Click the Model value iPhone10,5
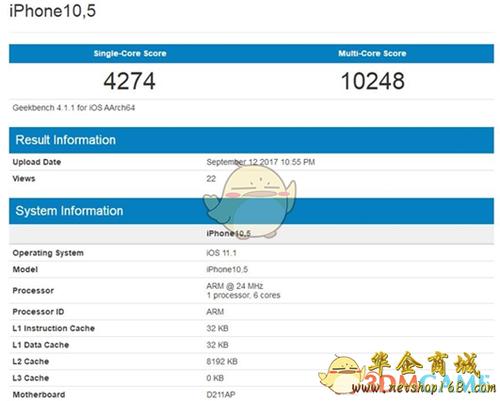The height and width of the screenshot is (401, 500). 227,269
